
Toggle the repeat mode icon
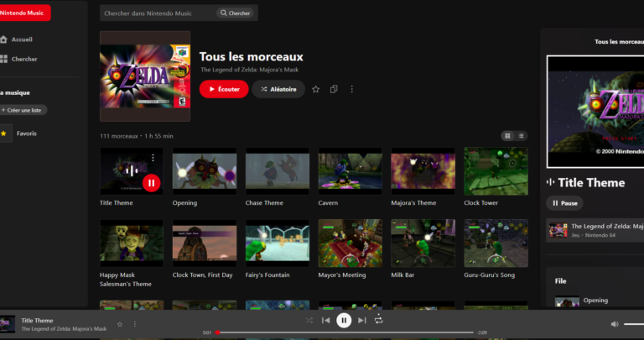click(x=379, y=320)
